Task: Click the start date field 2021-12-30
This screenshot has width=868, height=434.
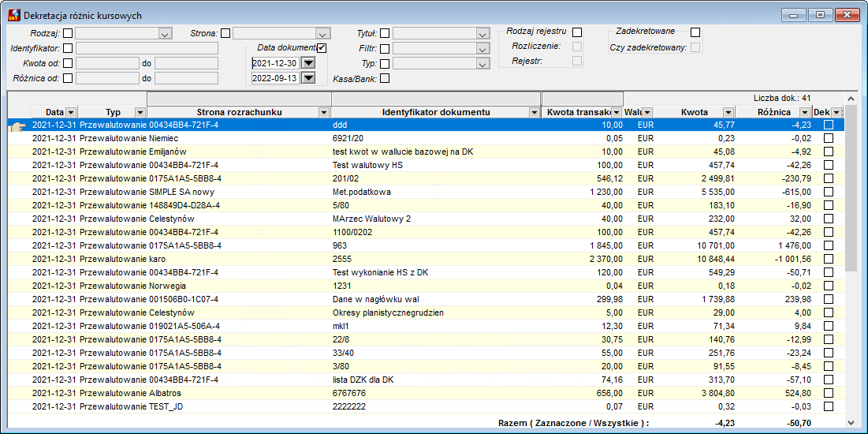Action: (x=276, y=62)
